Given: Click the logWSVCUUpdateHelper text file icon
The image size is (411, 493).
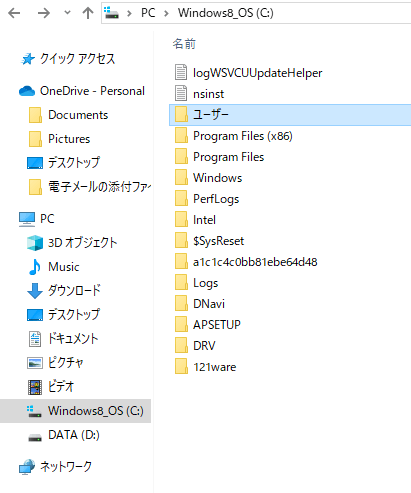Looking at the screenshot, I should 181,72.
